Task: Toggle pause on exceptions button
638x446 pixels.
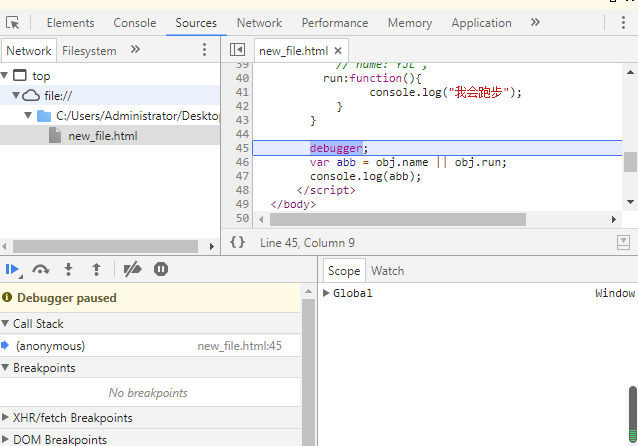Action: click(161, 269)
